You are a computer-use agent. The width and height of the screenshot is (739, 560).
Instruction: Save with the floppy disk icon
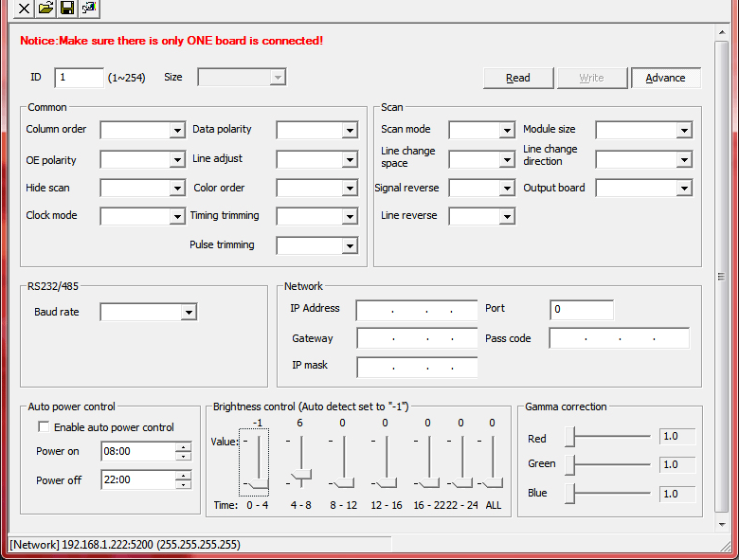click(67, 9)
